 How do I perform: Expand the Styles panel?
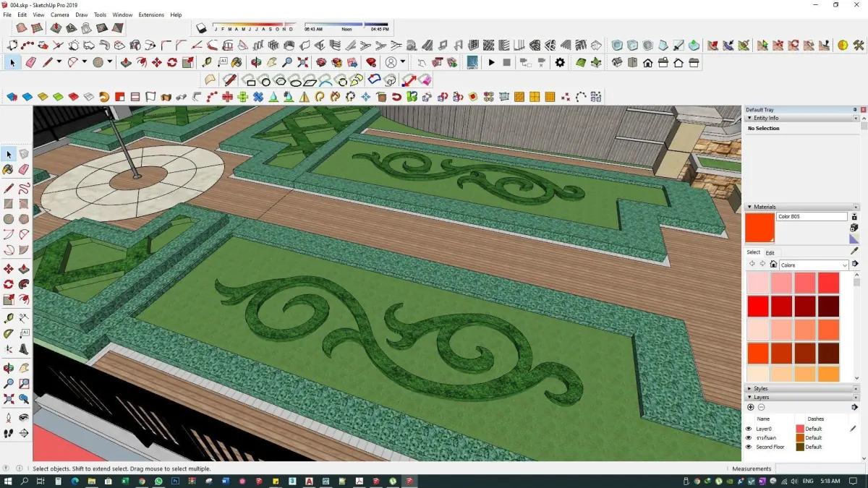point(749,388)
